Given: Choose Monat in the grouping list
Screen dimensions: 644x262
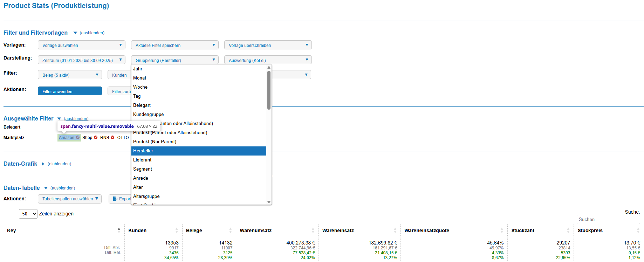Looking at the screenshot, I should (140, 78).
